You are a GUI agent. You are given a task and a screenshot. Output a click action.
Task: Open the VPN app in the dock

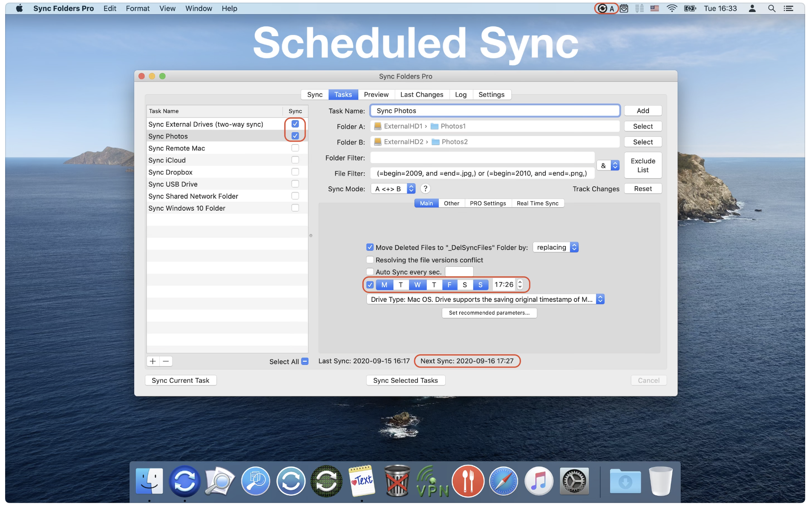432,481
